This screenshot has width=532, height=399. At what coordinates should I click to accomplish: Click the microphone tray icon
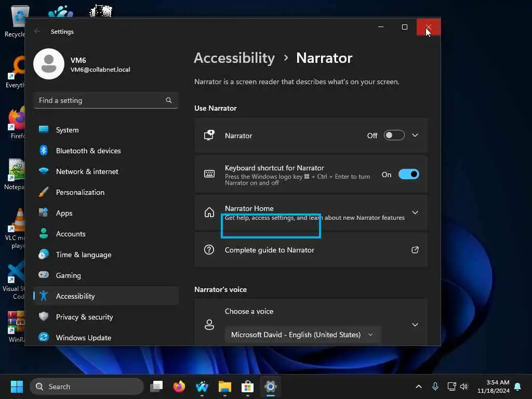tap(435, 387)
